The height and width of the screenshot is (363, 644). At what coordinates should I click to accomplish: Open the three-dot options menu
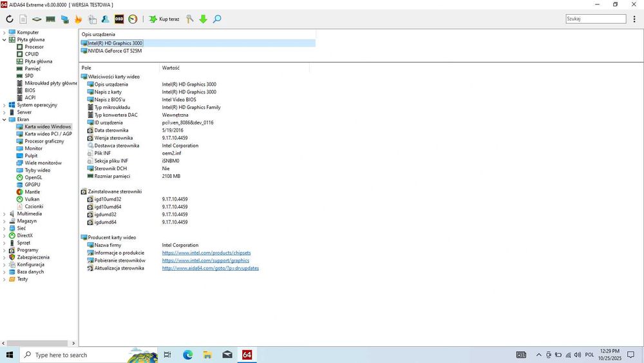click(634, 19)
